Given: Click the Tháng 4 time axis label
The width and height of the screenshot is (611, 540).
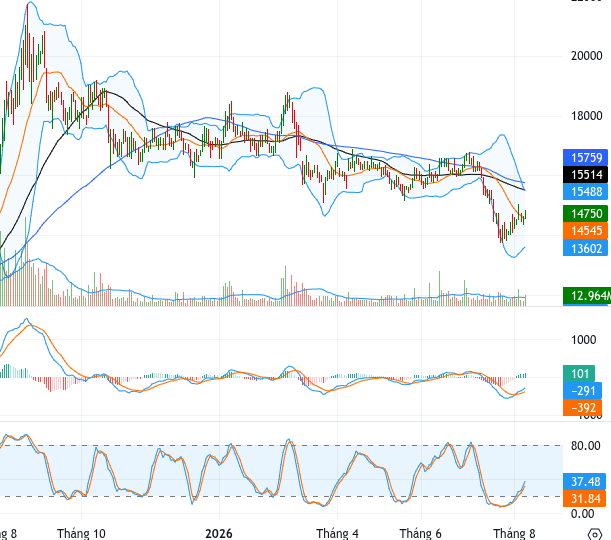Looking at the screenshot, I should pos(337,533).
